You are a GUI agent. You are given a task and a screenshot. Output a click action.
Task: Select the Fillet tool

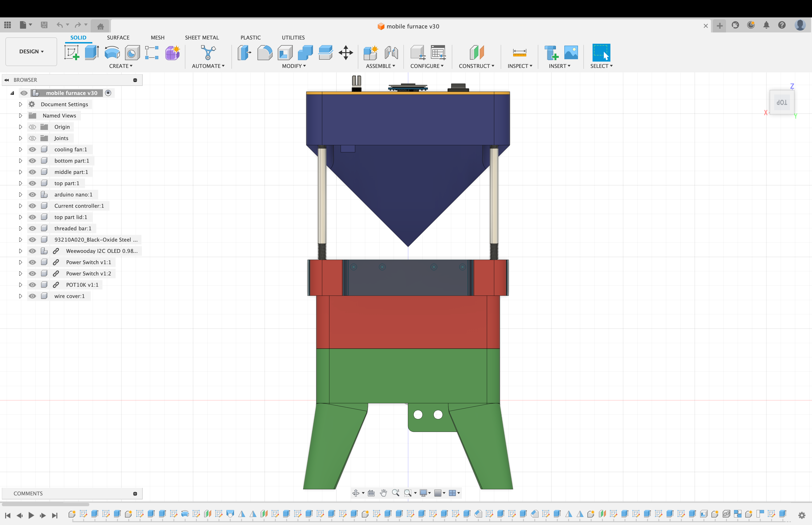tap(265, 53)
